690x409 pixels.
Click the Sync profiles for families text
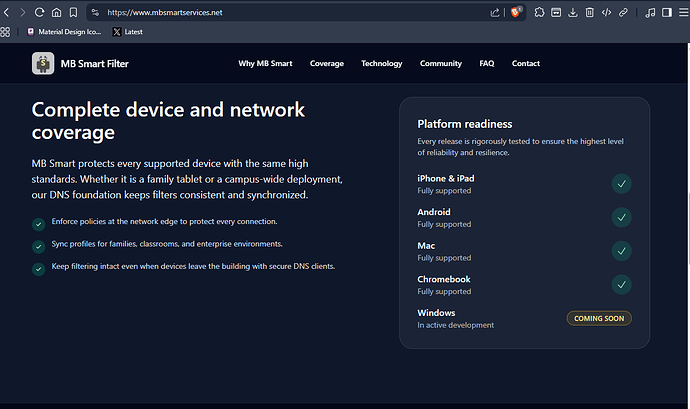point(167,244)
